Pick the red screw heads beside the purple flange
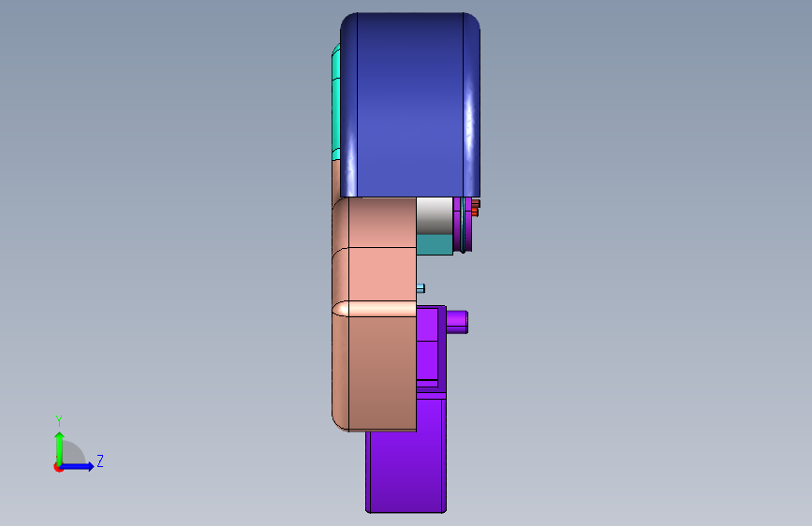This screenshot has height=526, width=812. tap(476, 208)
